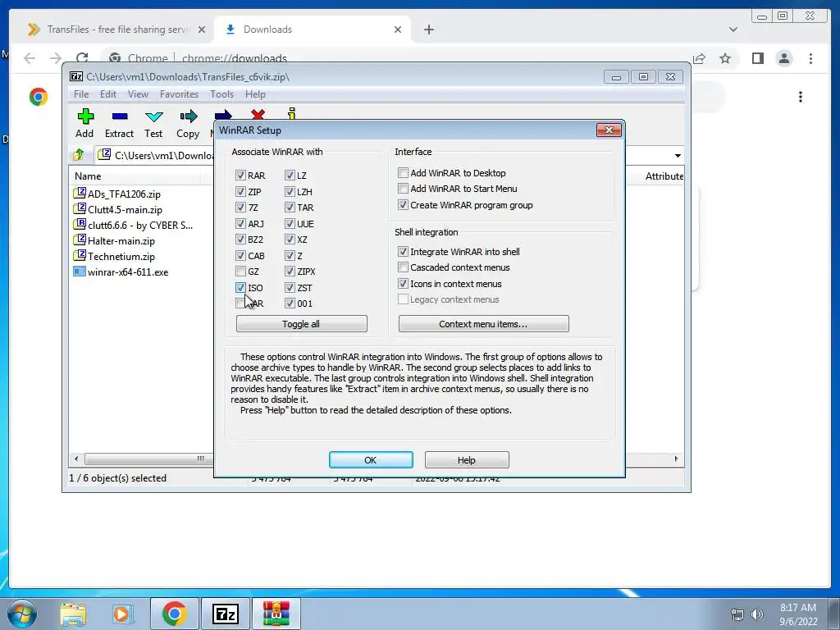Click OK in WinRAR Setup
840x630 pixels.
pyautogui.click(x=371, y=459)
